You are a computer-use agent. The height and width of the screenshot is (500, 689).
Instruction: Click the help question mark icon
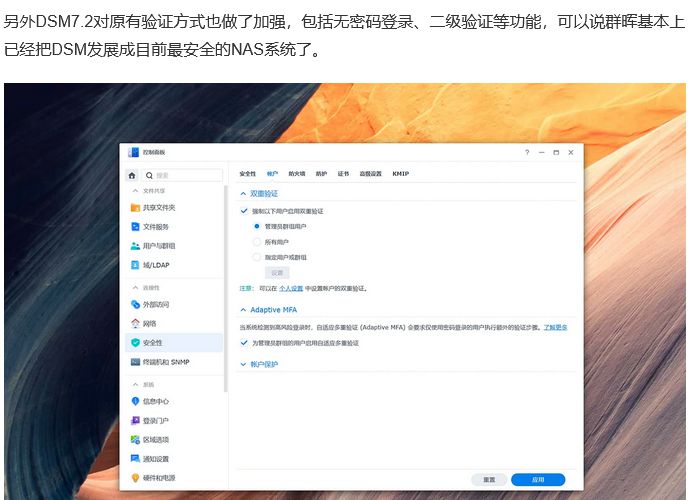tap(527, 152)
